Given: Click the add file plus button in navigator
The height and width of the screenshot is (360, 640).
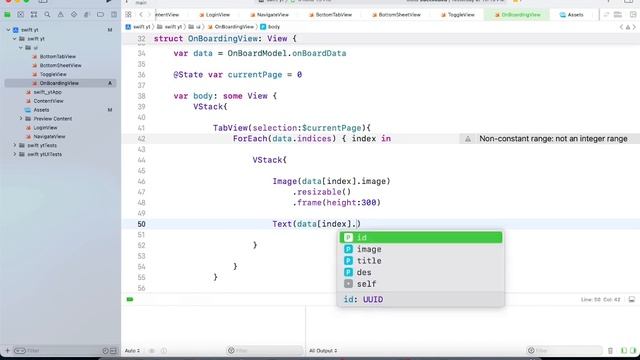Looking at the screenshot, I should (x=7, y=351).
